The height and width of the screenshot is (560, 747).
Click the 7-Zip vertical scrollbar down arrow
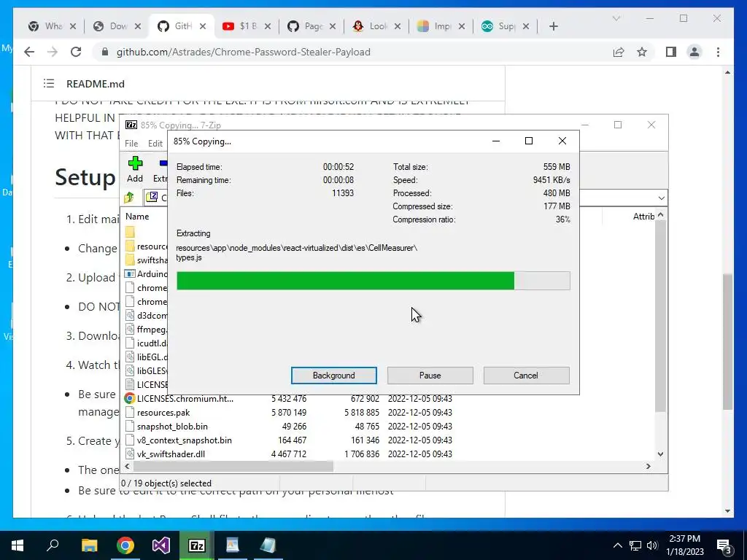pyautogui.click(x=660, y=454)
